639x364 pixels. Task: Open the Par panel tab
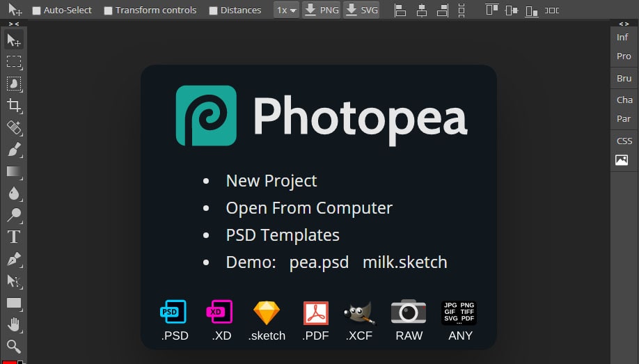tap(624, 118)
